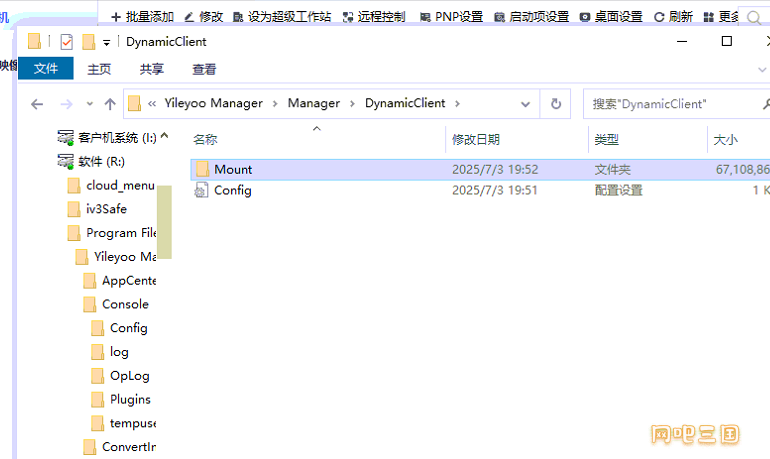Click the New folder icon in quick access toolbar
Viewport: 770px width, 459px height.
88,42
